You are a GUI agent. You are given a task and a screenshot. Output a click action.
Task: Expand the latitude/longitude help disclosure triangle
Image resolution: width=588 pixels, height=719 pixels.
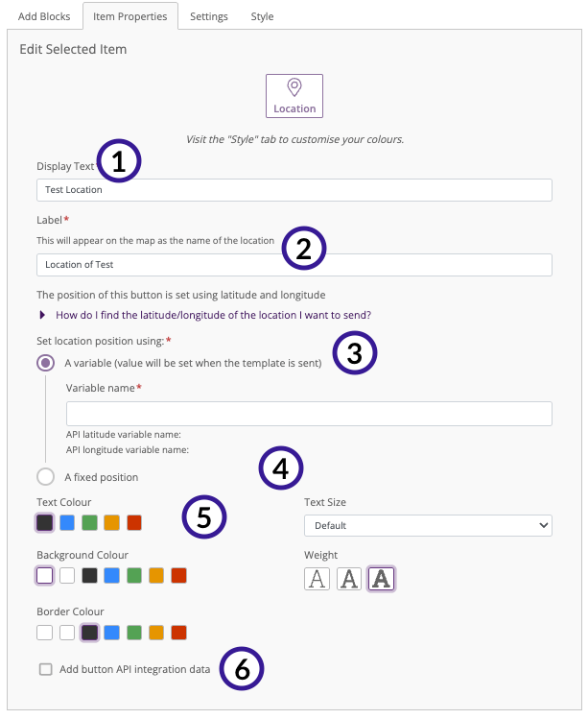click(42, 315)
